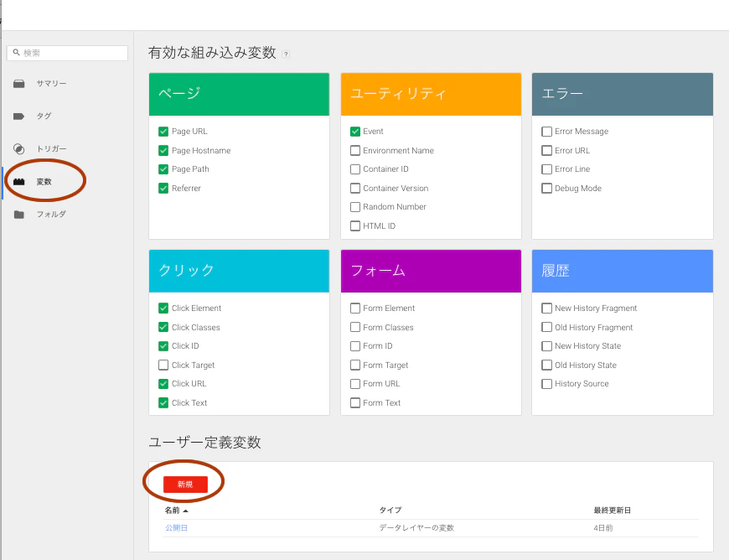Open the フォルダ folder icon
Image resolution: width=729 pixels, height=560 pixels.
point(18,215)
